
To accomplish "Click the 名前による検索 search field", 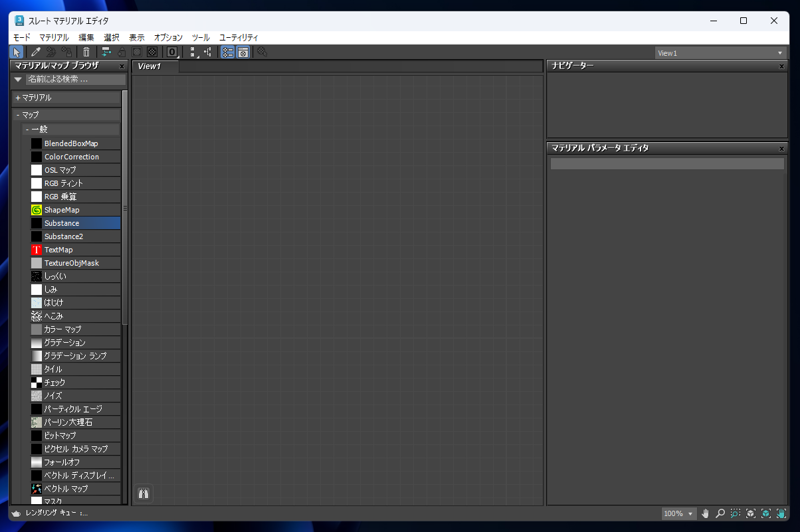I will 76,80.
